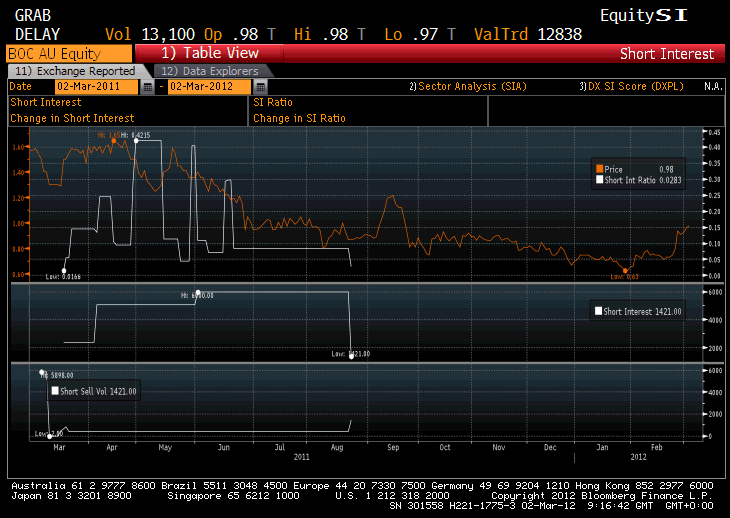Click the Short Interest title in red bar

coord(667,54)
